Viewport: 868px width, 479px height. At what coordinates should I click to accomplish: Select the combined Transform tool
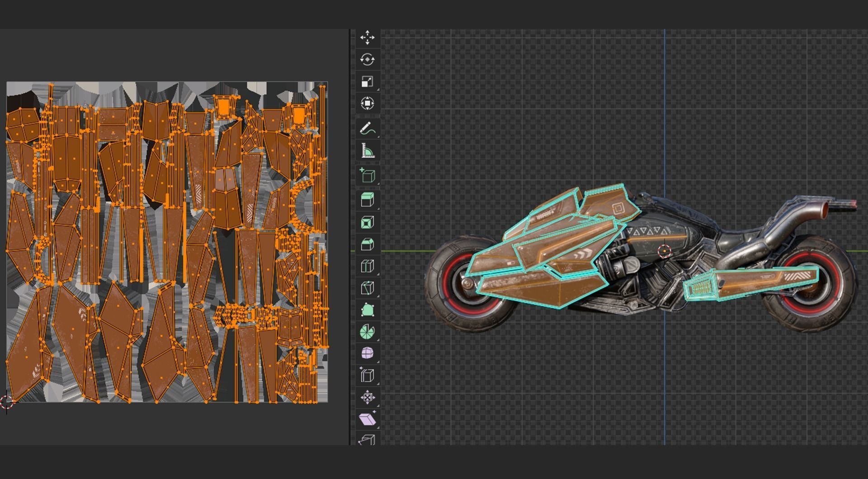coord(367,103)
